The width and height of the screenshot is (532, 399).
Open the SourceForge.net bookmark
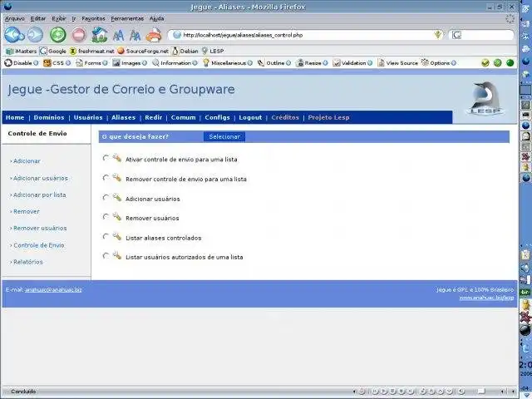pos(143,52)
